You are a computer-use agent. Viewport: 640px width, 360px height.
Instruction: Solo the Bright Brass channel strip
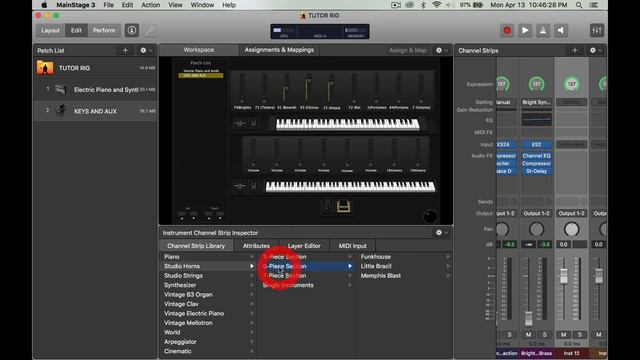pos(544,335)
